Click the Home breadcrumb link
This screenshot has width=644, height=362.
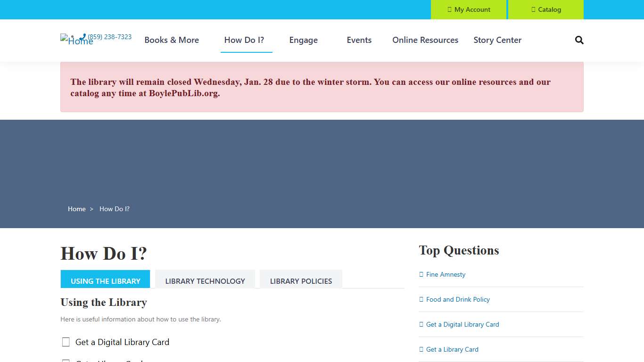point(77,209)
